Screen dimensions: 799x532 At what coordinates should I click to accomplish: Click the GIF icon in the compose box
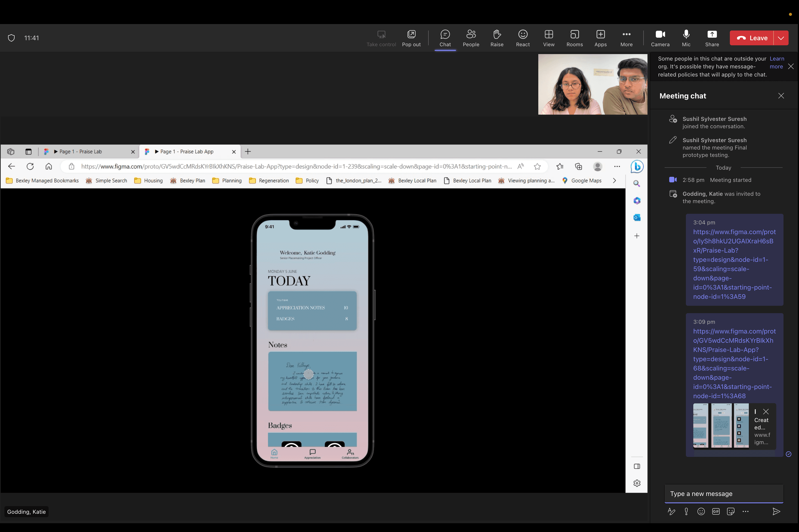pyautogui.click(x=716, y=511)
